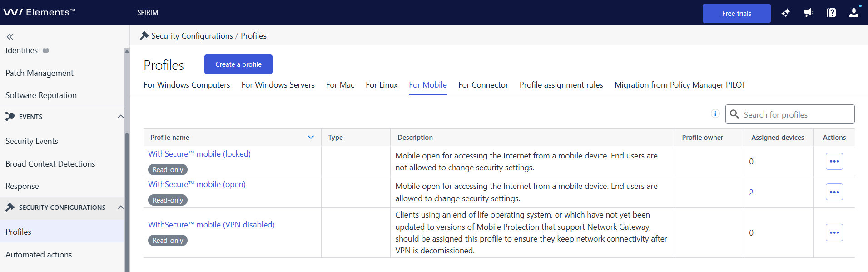Select the For Mobile tab
868x272 pixels.
(x=428, y=85)
